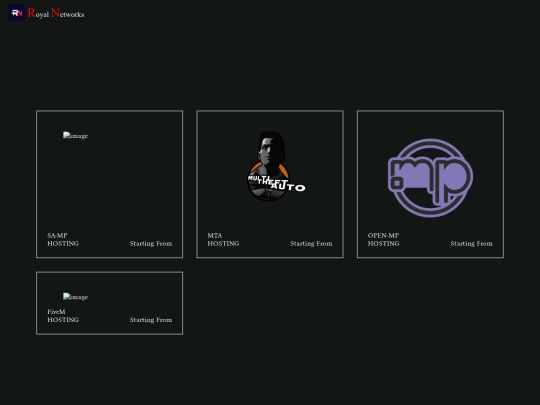Screen dimensions: 540x405
Task: Click the RN logo icon
Action: [17, 13]
